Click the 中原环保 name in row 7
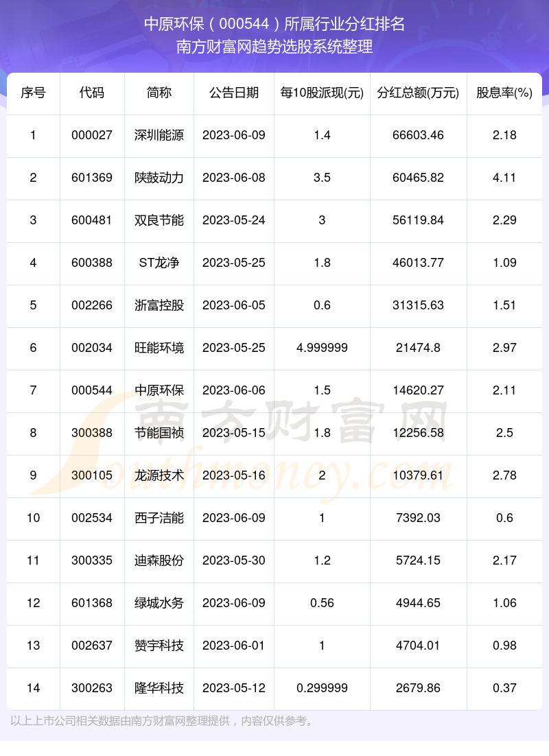Viewport: 549px width, 756px height. (159, 390)
